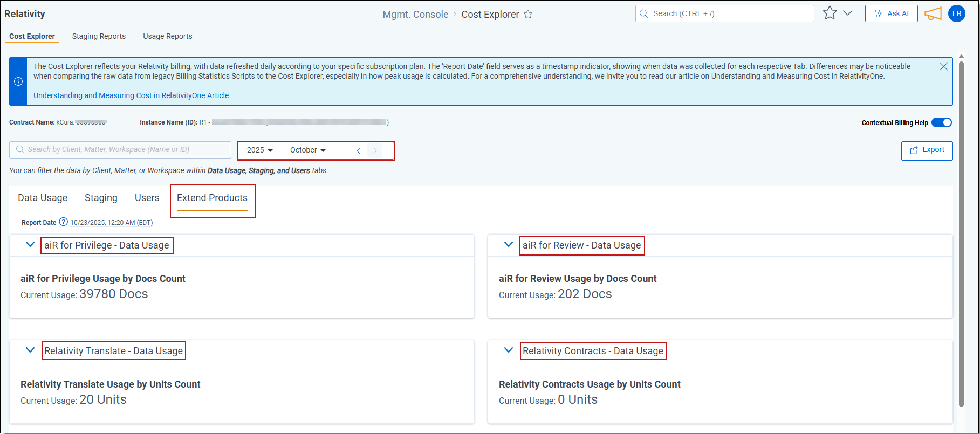
Task: Dismiss the Cost Explorer info banner
Action: 943,66
